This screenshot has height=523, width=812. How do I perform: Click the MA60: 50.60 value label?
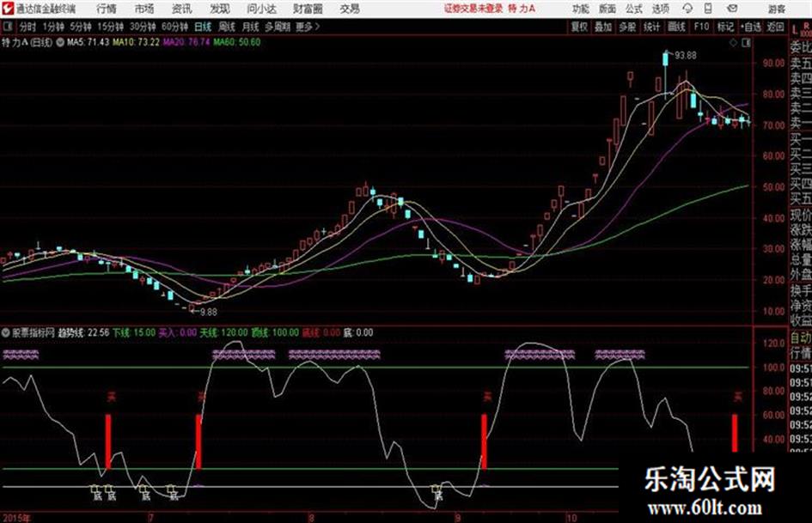236,42
